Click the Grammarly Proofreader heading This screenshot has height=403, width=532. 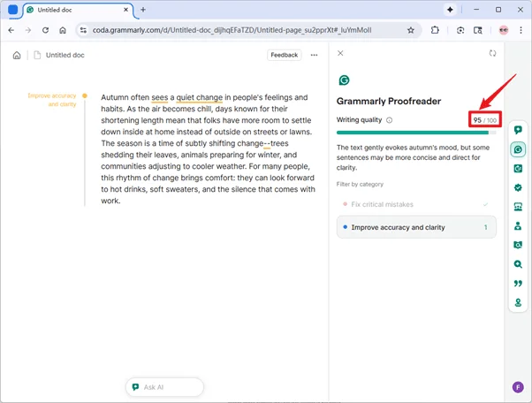tap(389, 101)
